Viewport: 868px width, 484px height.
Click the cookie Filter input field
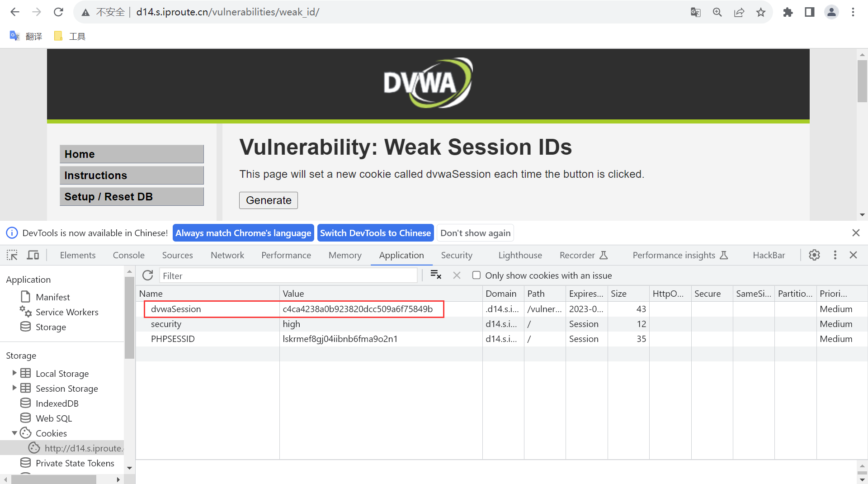click(288, 275)
